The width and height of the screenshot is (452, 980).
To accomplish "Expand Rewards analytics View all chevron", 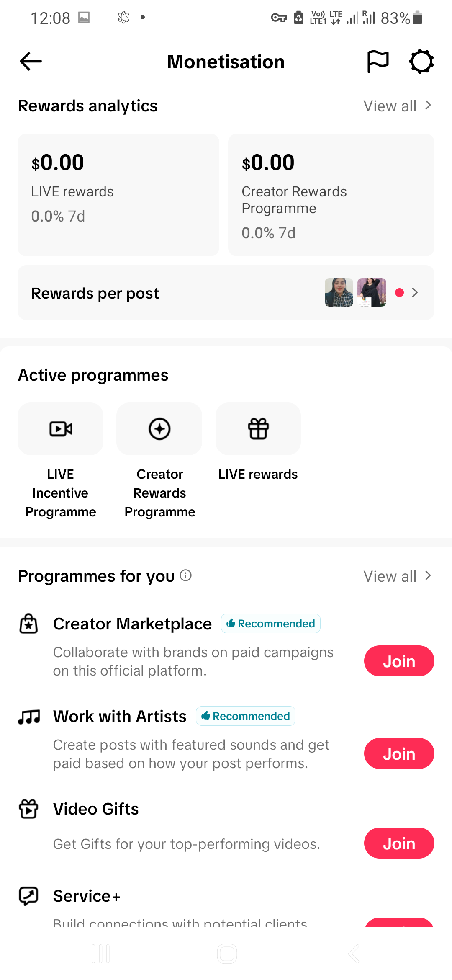I will pos(428,106).
